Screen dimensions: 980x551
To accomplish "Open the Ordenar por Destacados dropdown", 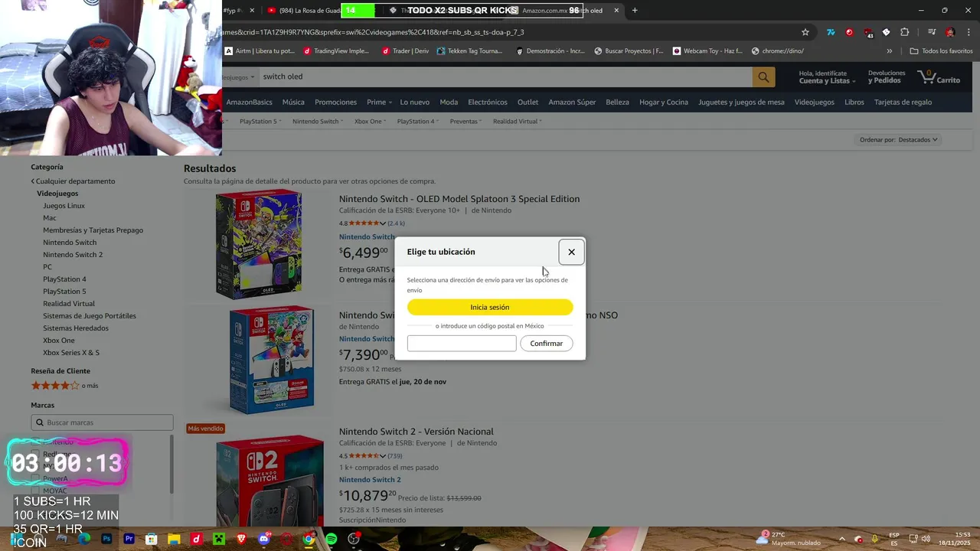I will 899,139.
